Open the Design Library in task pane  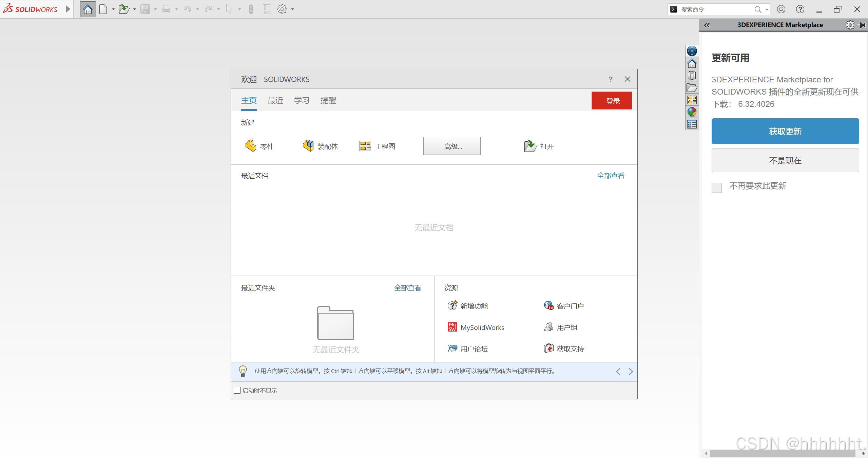click(692, 75)
